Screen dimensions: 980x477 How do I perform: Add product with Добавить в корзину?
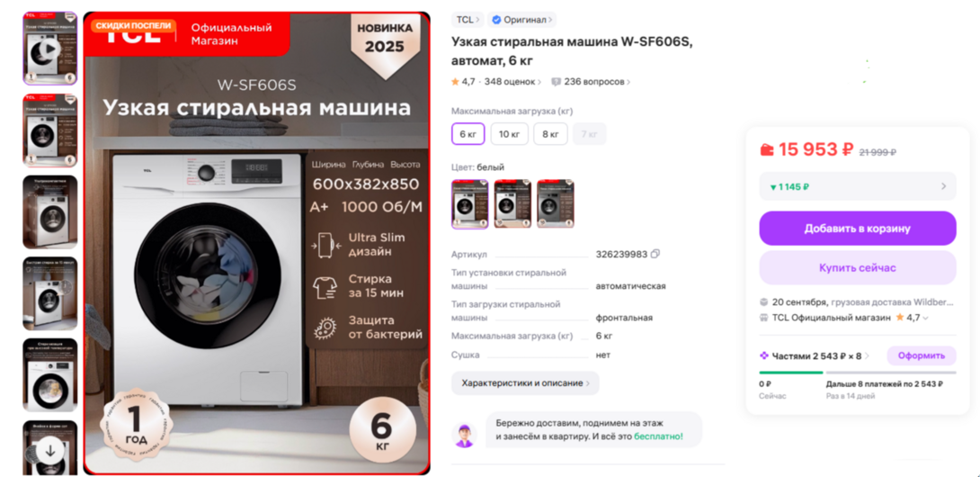pos(858,229)
